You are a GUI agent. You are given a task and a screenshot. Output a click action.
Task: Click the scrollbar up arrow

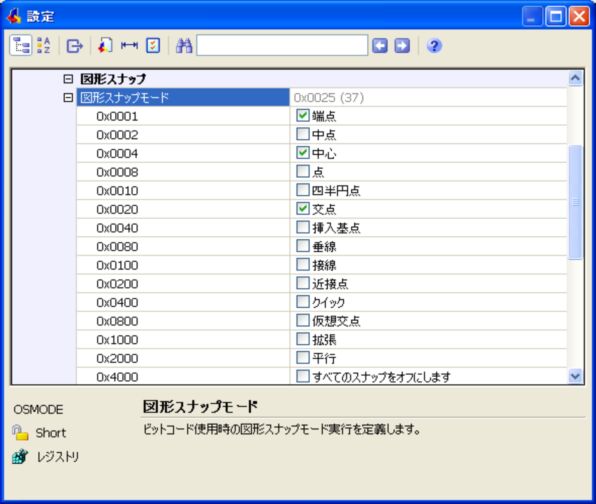(575, 78)
